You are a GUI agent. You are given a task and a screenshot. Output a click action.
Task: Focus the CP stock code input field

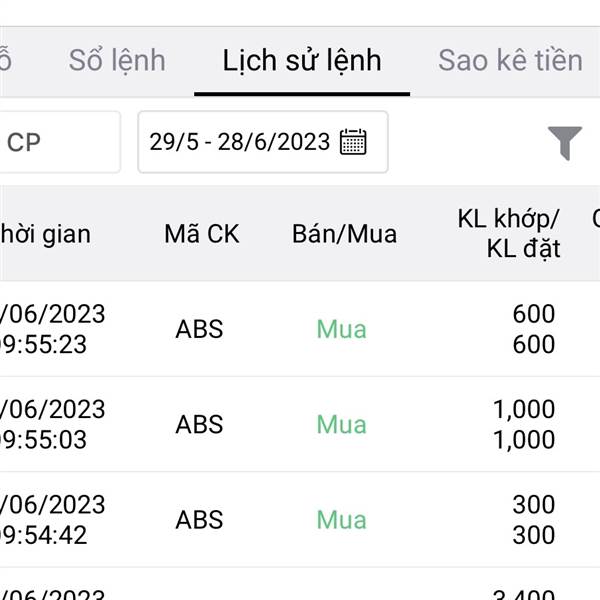tap(57, 142)
